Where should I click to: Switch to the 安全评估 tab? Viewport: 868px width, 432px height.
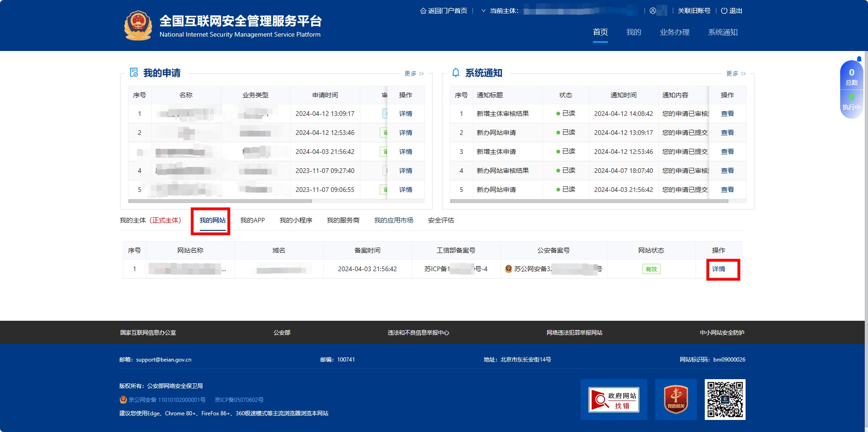click(x=441, y=220)
